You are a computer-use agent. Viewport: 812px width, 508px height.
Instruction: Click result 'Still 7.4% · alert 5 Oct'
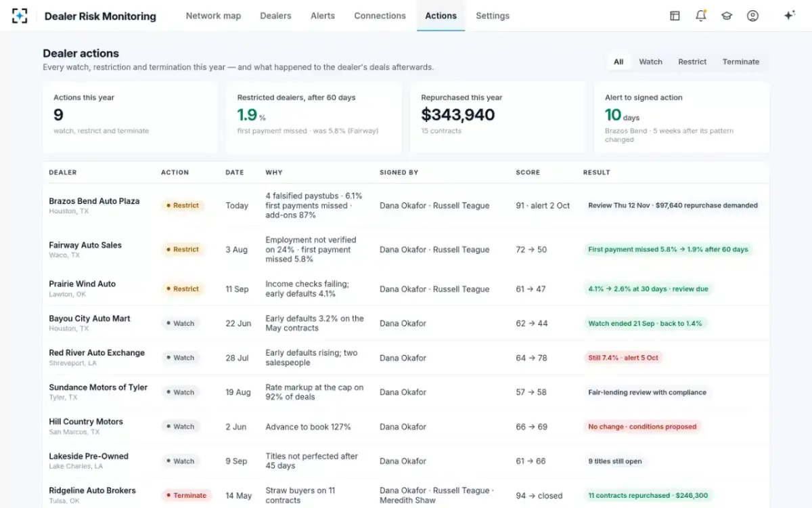click(x=623, y=358)
